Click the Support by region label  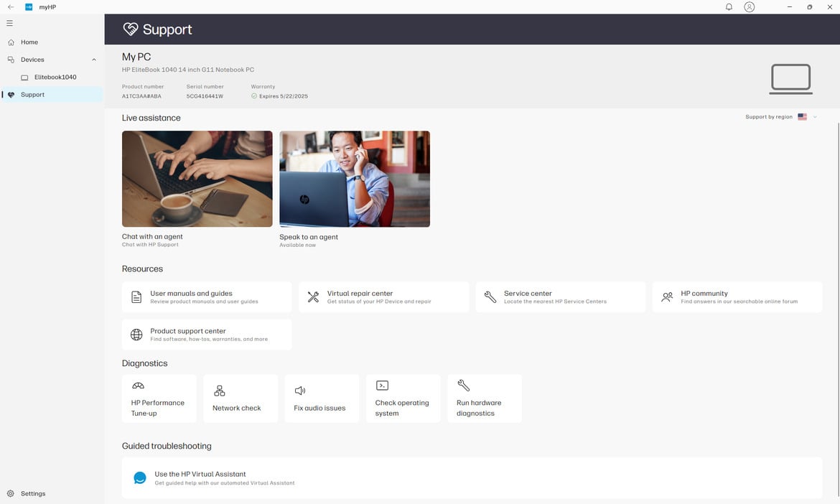769,117
